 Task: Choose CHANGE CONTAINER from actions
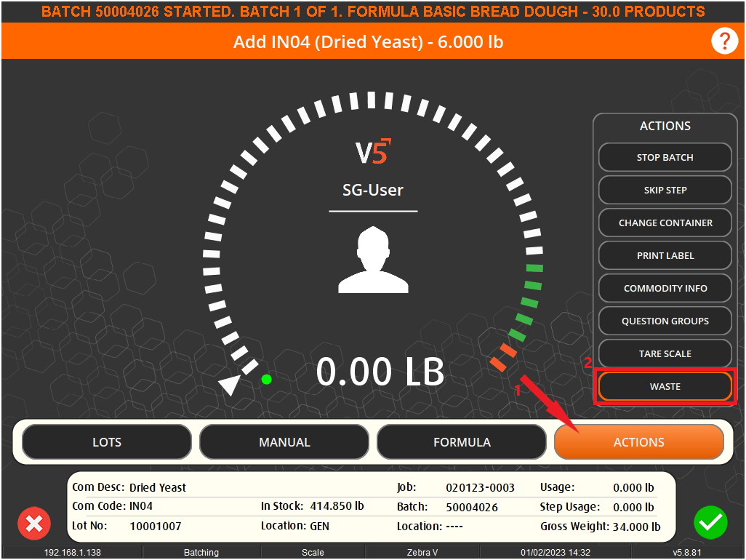665,223
